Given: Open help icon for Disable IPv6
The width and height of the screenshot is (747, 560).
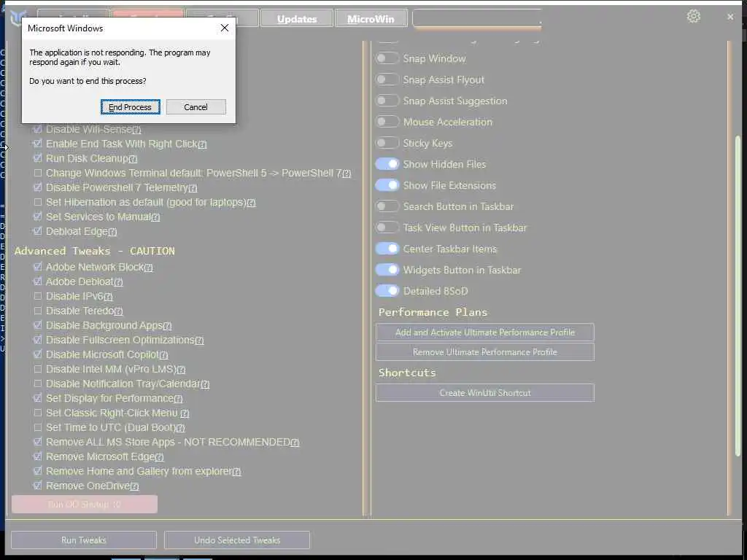Looking at the screenshot, I should (x=108, y=297).
